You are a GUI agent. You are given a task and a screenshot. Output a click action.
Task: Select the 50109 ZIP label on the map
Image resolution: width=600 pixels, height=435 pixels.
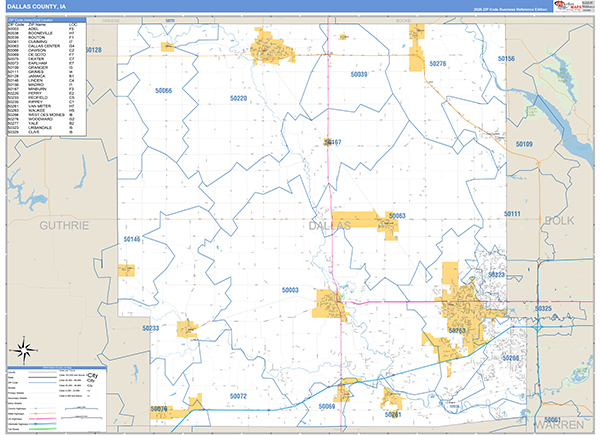pos(524,144)
